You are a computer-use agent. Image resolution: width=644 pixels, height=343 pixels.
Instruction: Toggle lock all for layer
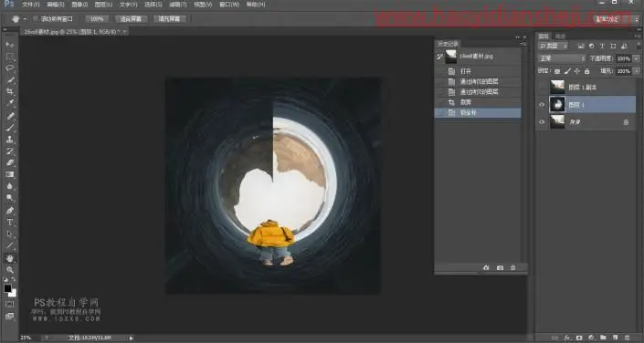pos(587,71)
